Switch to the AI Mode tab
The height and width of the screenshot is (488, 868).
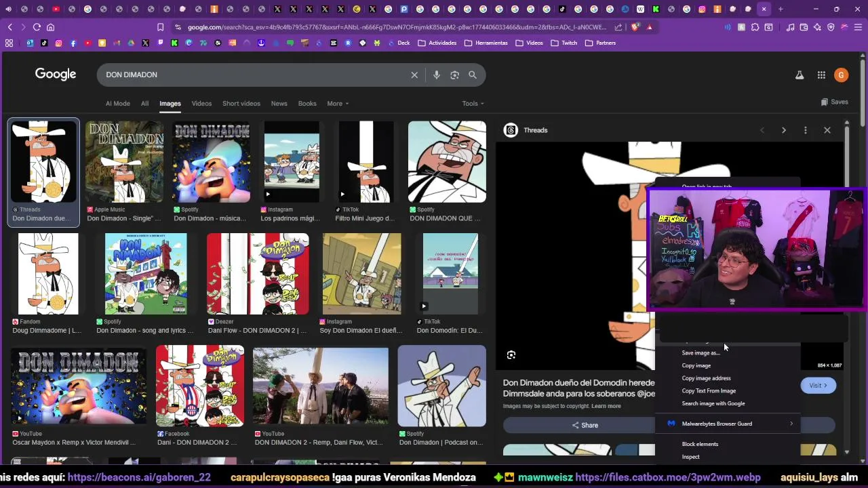coord(117,104)
